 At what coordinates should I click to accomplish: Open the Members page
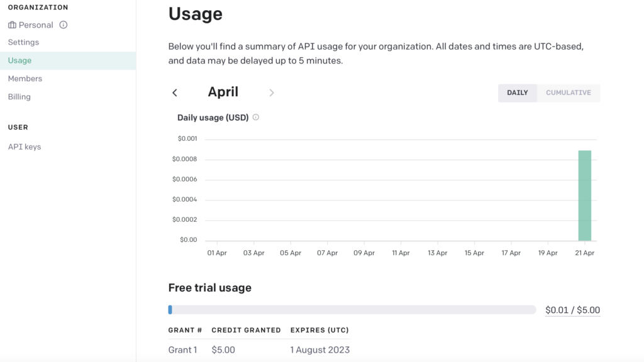[x=25, y=79]
